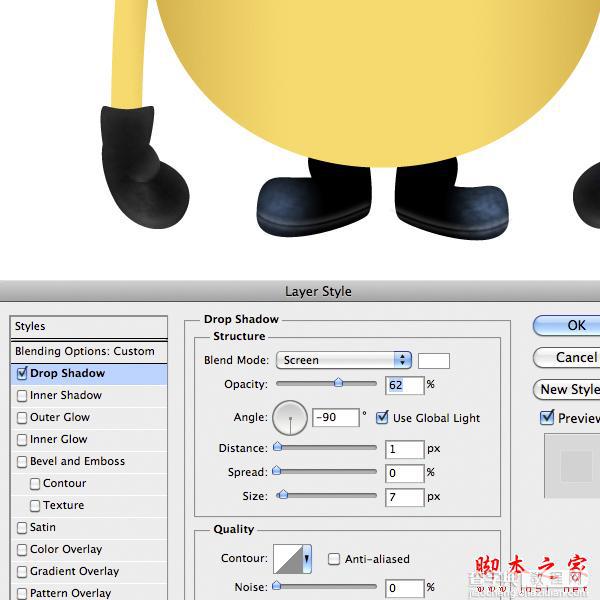
Task: Enable the Gradient Overlay checkbox
Action: pos(22,572)
